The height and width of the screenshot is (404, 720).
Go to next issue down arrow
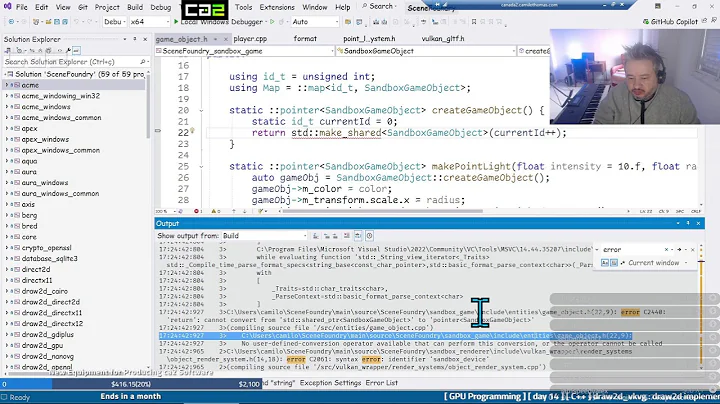(x=244, y=211)
